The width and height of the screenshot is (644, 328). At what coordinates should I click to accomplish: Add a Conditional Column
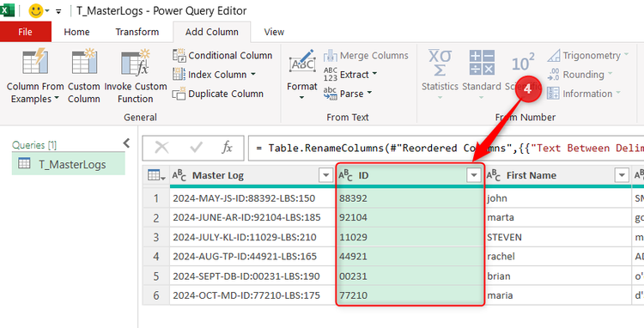pos(222,56)
